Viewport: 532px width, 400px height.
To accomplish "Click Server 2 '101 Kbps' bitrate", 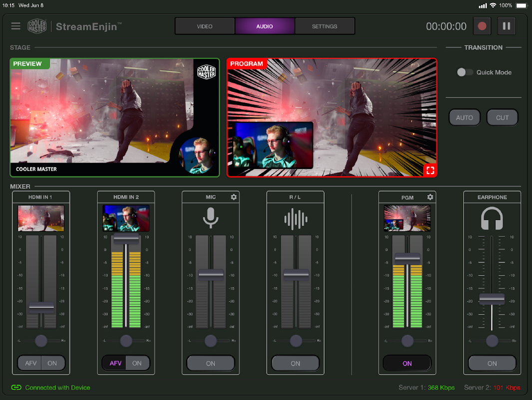I will click(x=507, y=387).
